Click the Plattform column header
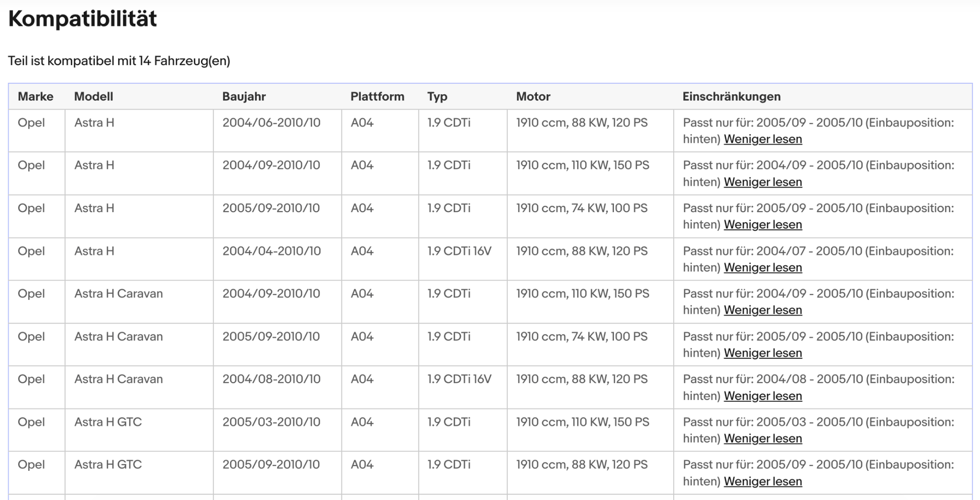The height and width of the screenshot is (500, 980). click(377, 96)
